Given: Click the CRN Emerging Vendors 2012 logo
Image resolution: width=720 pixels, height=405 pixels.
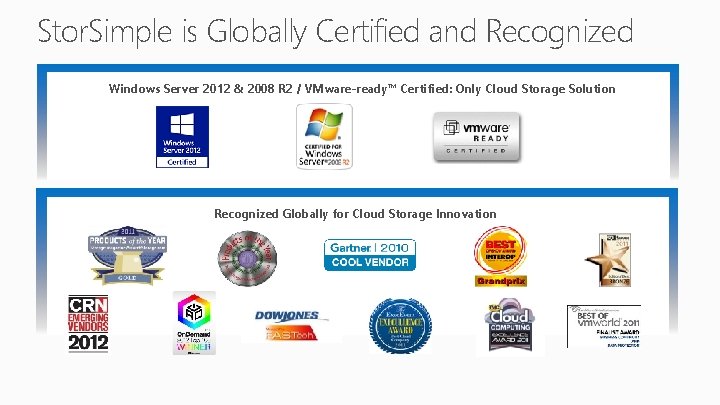Looking at the screenshot, I should coord(88,324).
